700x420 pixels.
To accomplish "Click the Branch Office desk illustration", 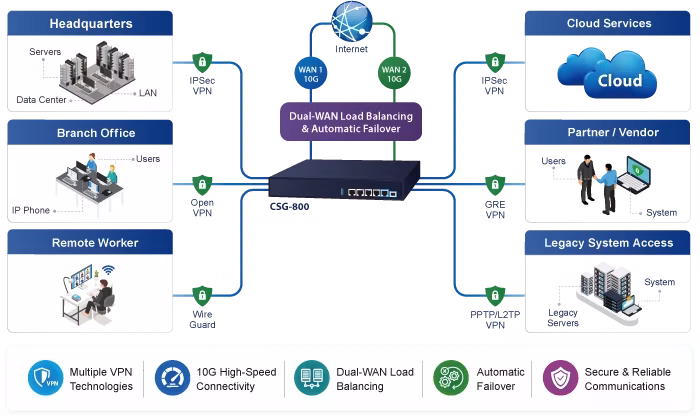I will 90,184.
